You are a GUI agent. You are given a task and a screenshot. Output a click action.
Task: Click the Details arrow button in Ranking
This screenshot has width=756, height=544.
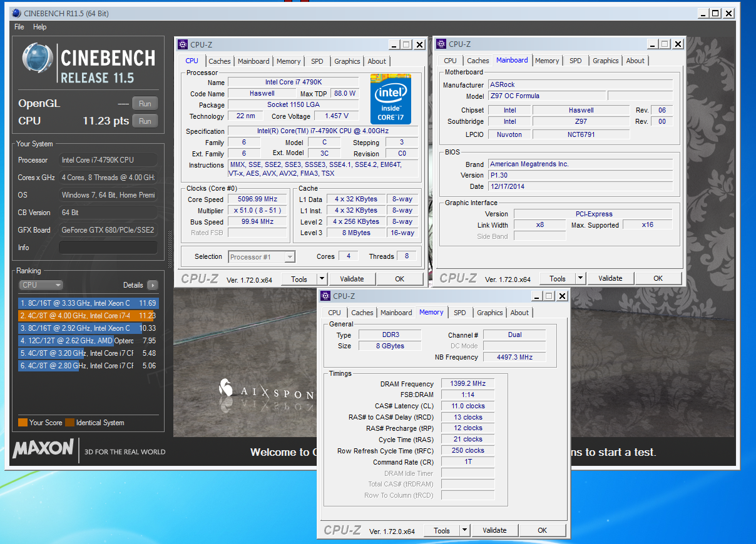click(x=152, y=285)
